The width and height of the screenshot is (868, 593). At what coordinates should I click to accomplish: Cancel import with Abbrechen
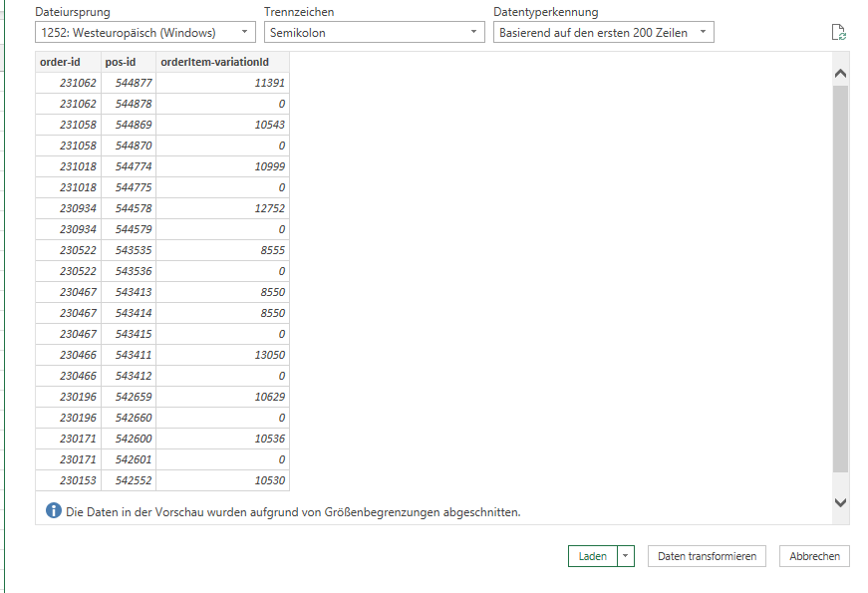point(814,556)
